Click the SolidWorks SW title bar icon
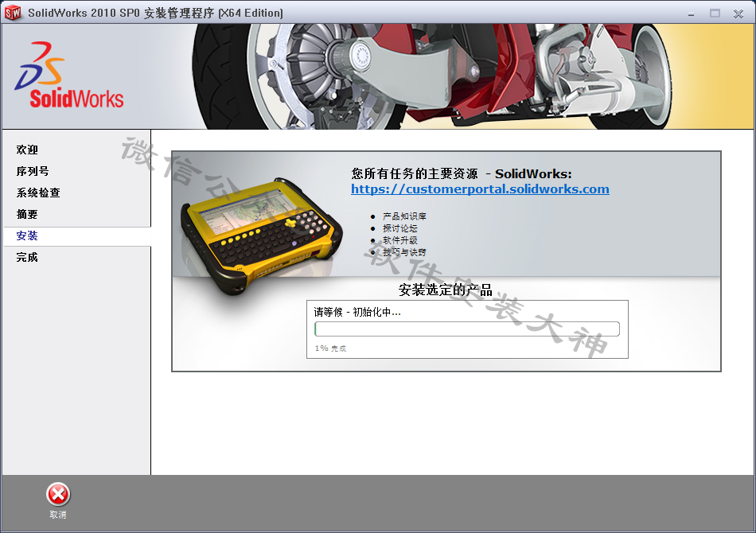This screenshot has width=756, height=533. 13,13
